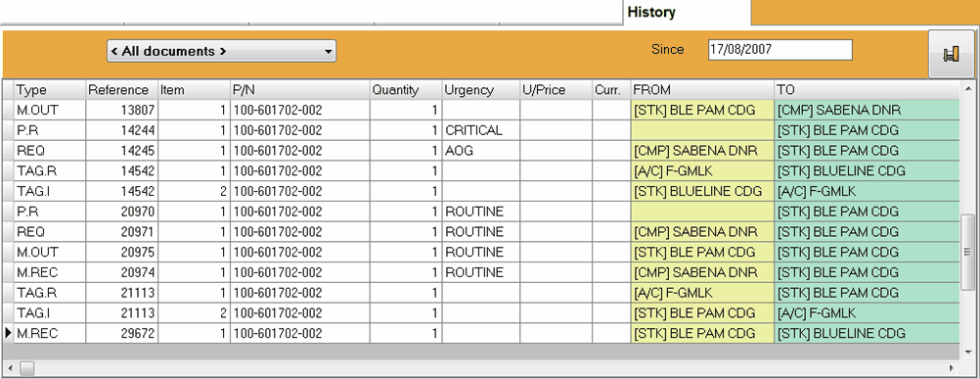Image resolution: width=980 pixels, height=379 pixels.
Task: Sort by the Type column header
Action: 49,90
